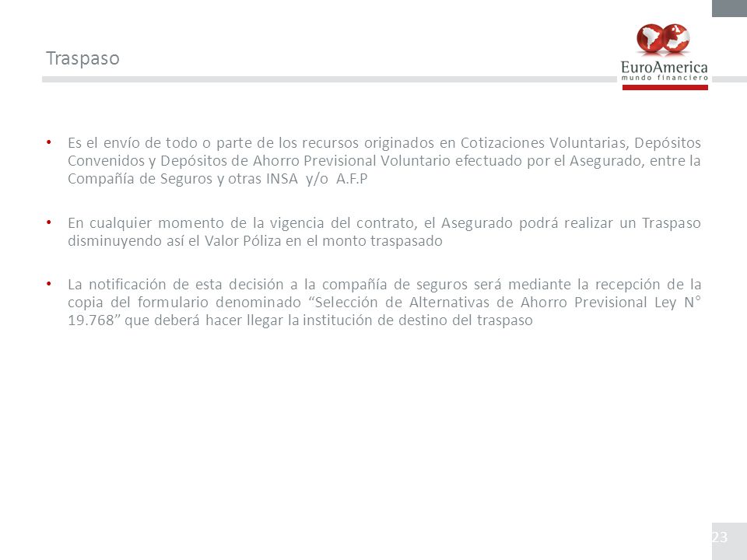Click the page number 23 box
The image size is (747, 560).
[729, 541]
